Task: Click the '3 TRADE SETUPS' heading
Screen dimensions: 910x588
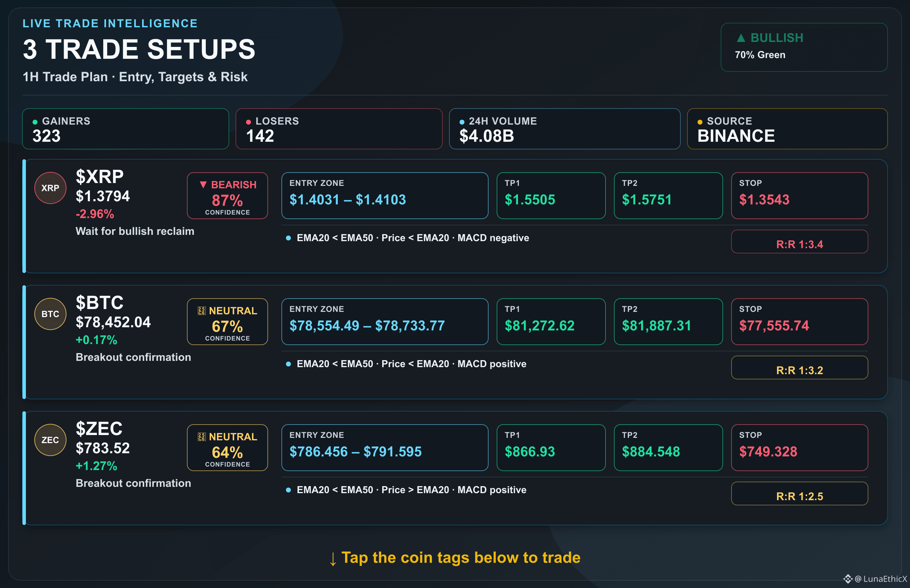Action: coord(139,49)
